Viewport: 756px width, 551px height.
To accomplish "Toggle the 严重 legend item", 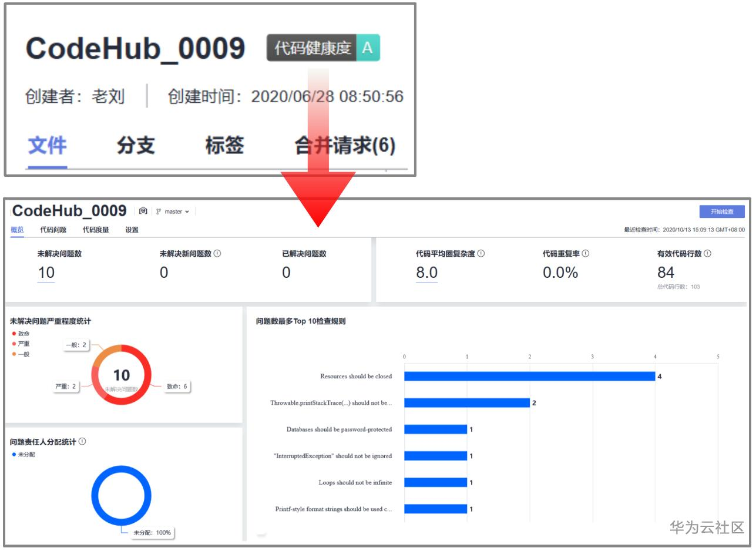I will coord(21,344).
